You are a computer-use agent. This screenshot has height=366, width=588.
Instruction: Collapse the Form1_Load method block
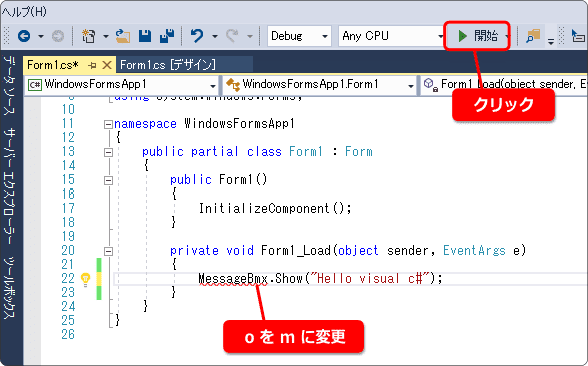pyautogui.click(x=108, y=251)
